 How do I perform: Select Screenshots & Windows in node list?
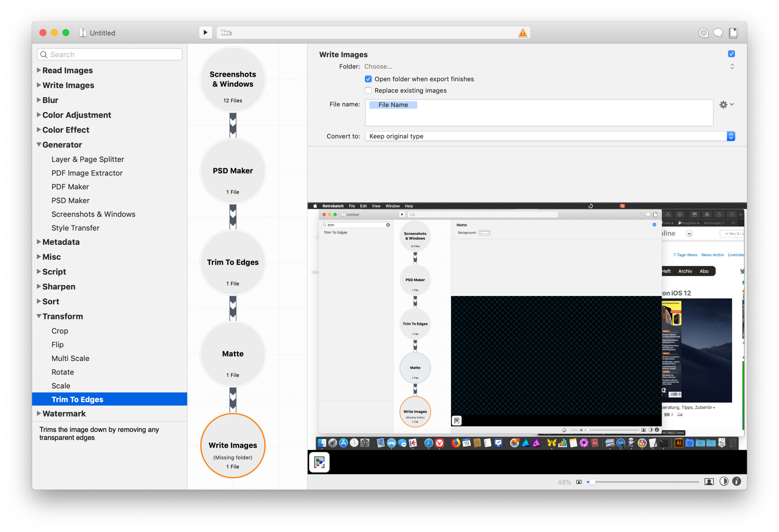coord(93,214)
